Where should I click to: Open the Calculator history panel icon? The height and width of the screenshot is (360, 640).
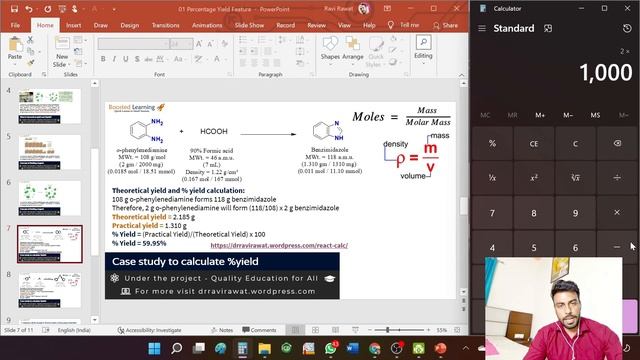click(x=627, y=28)
